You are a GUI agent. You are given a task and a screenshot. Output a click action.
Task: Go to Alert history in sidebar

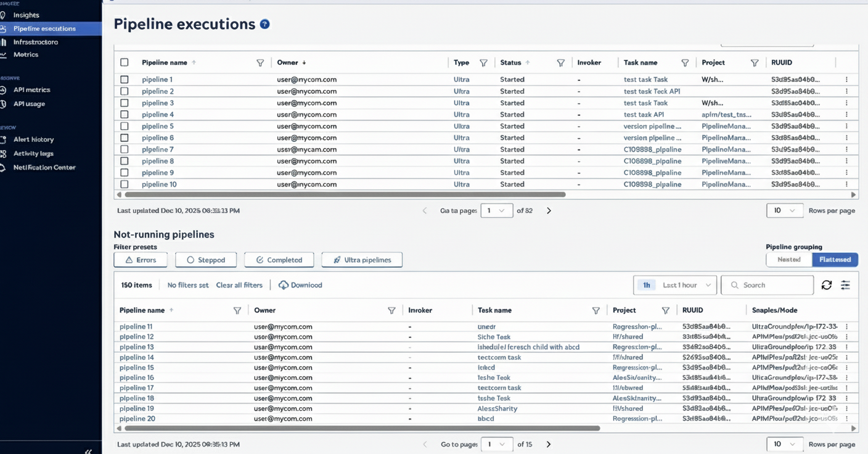(33, 139)
